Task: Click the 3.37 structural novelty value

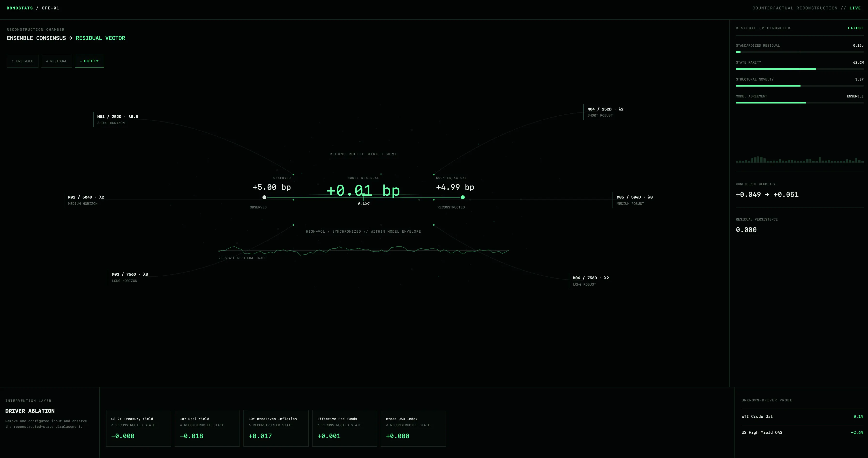Action: tap(859, 80)
